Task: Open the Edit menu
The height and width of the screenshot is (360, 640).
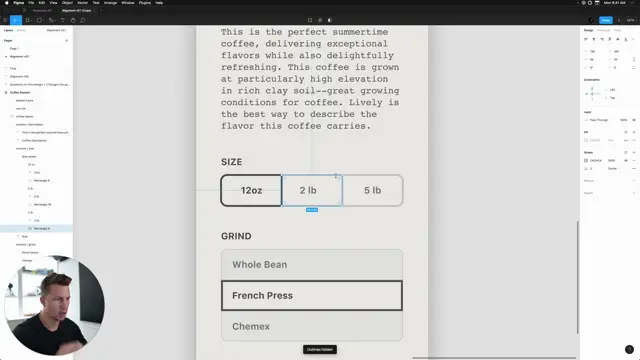Action: (x=42, y=3)
